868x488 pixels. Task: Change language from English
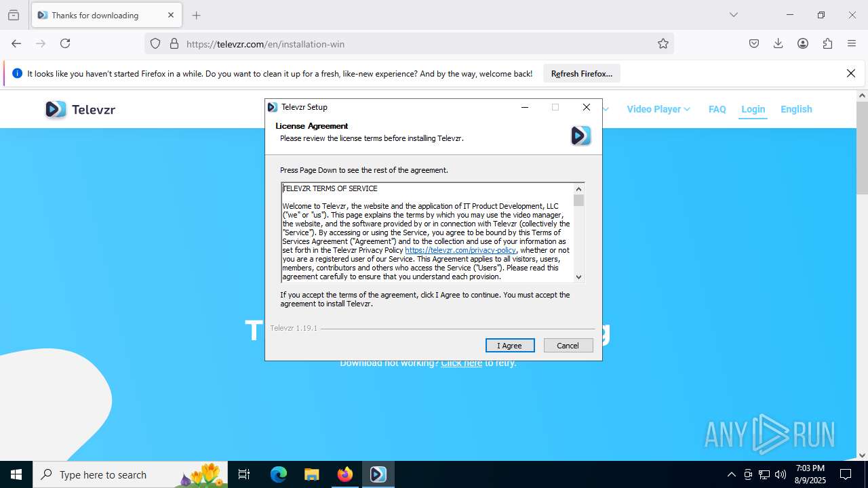[796, 109]
